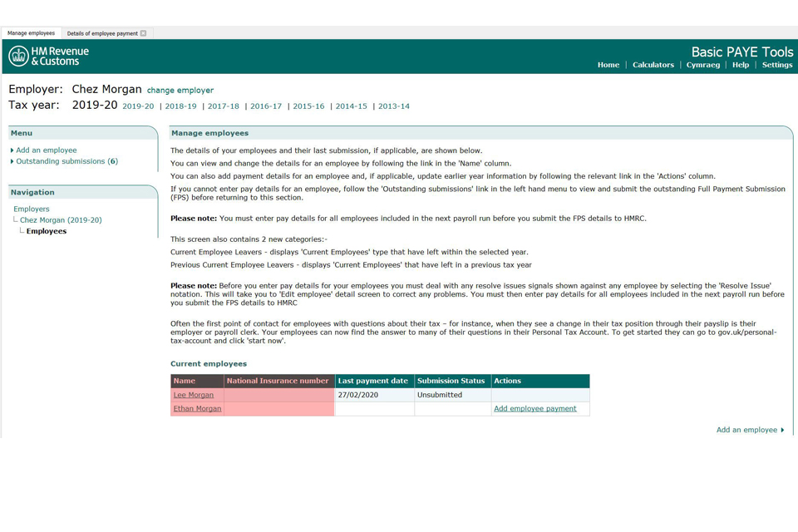The height and width of the screenshot is (532, 798).
Task: Select the Employees node in Navigation tree
Action: (x=46, y=231)
